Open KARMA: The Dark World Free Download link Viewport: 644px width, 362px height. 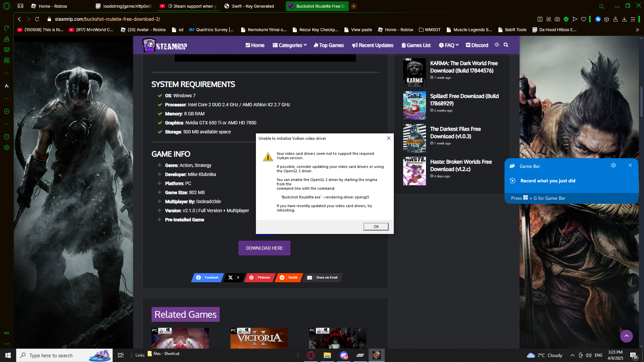coord(464,67)
